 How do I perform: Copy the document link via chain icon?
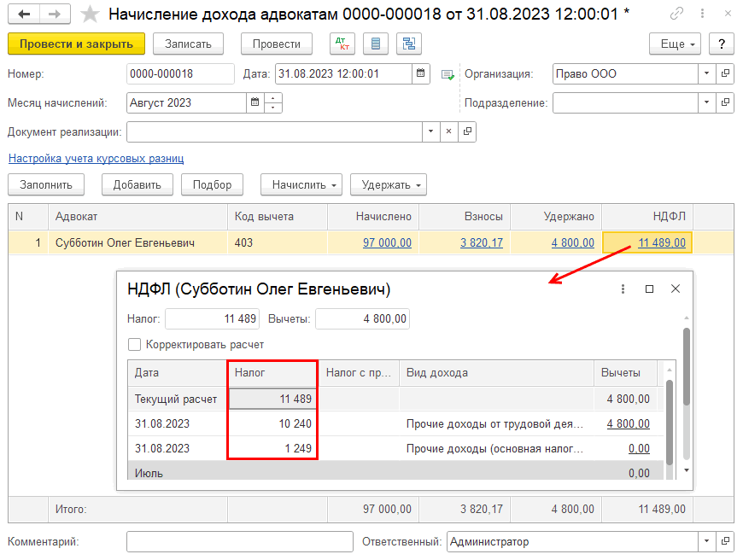[x=677, y=15]
